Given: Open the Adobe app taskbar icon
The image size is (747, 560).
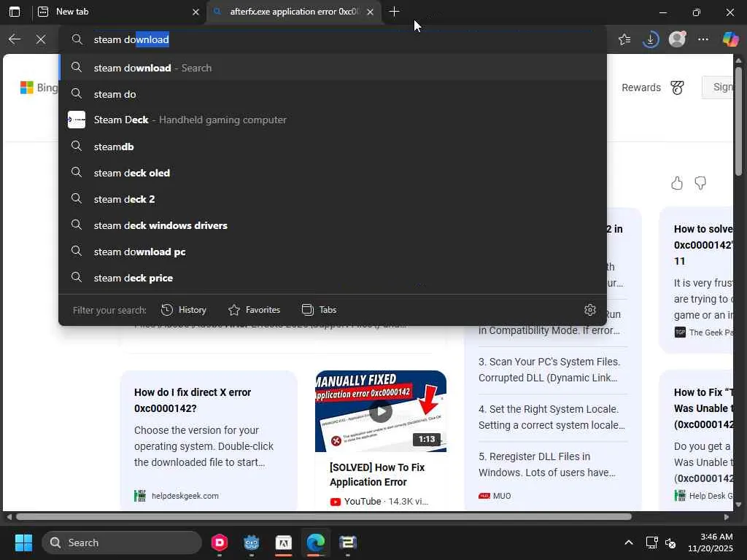Looking at the screenshot, I should (x=284, y=542).
